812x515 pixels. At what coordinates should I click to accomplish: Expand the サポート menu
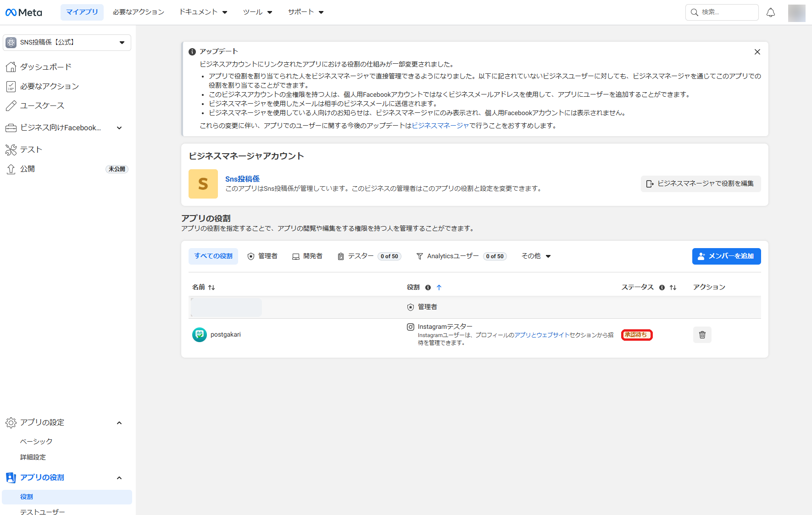tap(306, 12)
